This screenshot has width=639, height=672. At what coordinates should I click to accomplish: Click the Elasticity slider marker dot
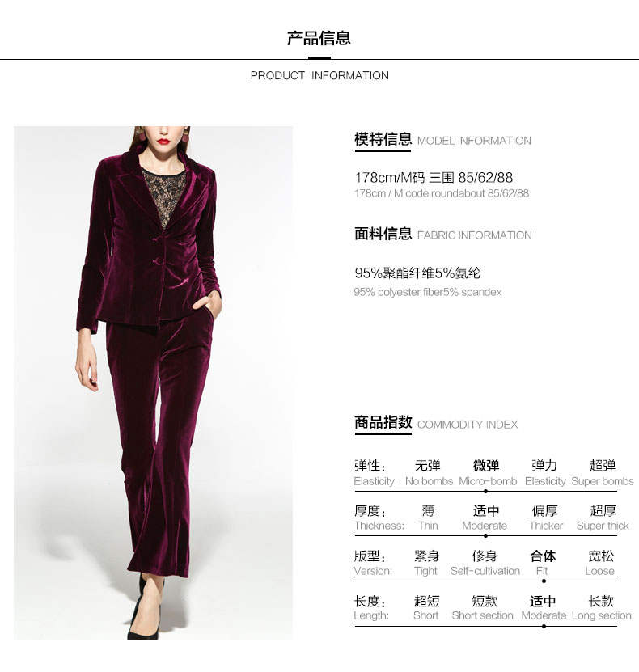point(485,491)
